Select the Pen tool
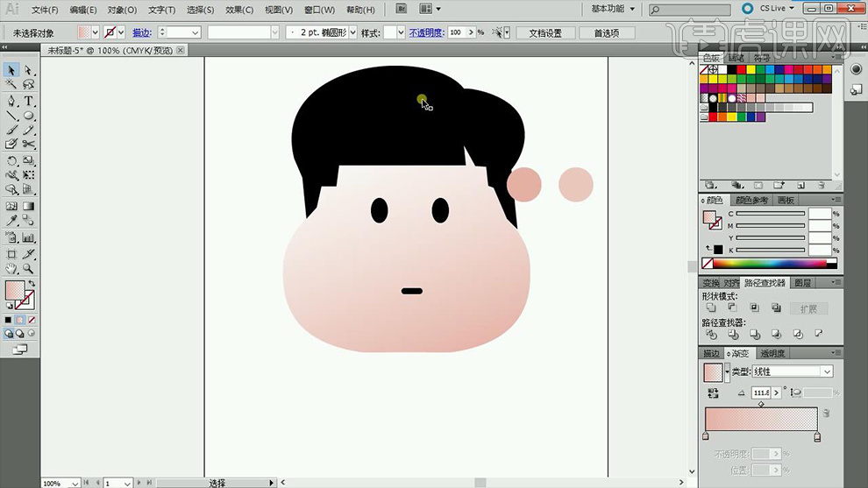The image size is (868, 488). [x=11, y=101]
